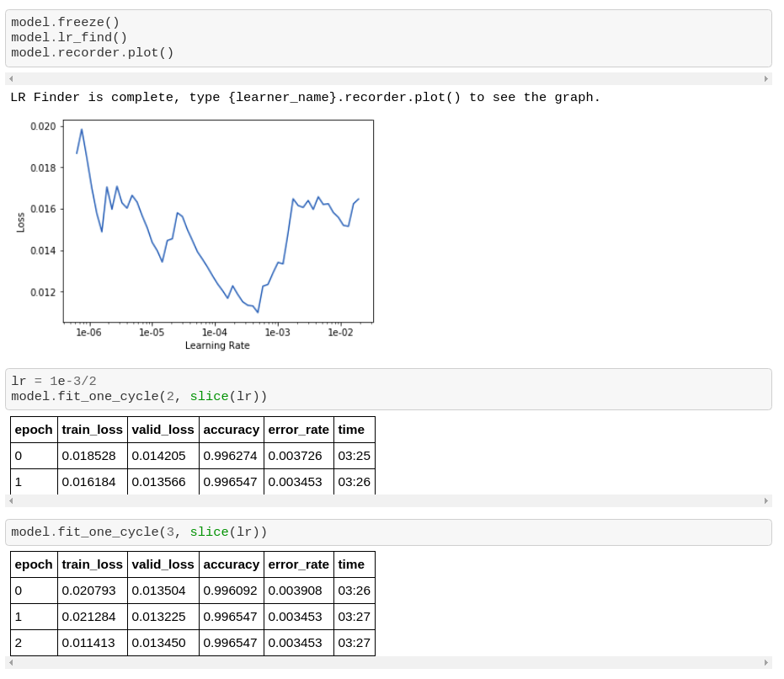
Task: Click the right arrow below first results table
Action: pyautogui.click(x=765, y=499)
